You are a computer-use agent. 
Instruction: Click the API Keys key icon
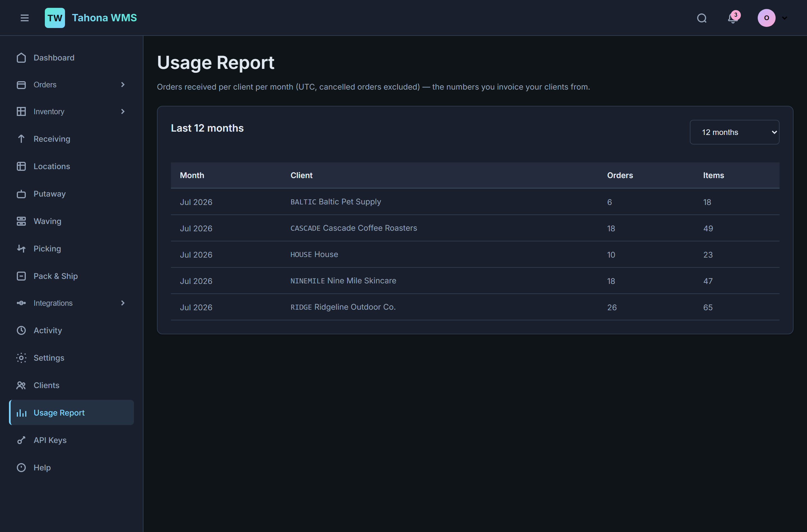point(21,440)
